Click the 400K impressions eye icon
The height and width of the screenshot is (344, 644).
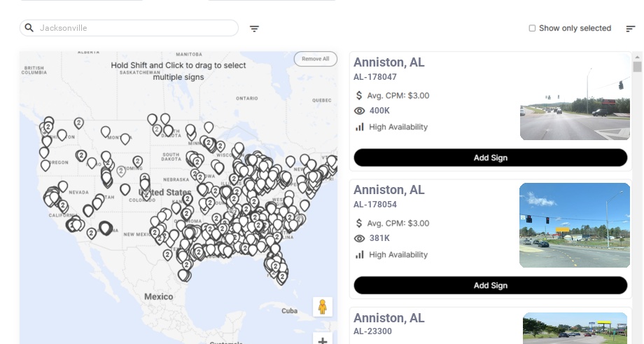click(360, 111)
